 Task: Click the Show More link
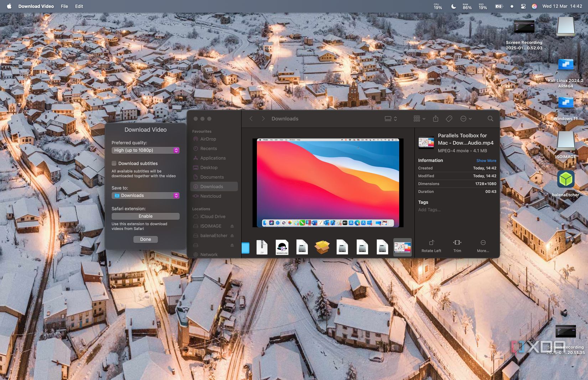pos(486,161)
